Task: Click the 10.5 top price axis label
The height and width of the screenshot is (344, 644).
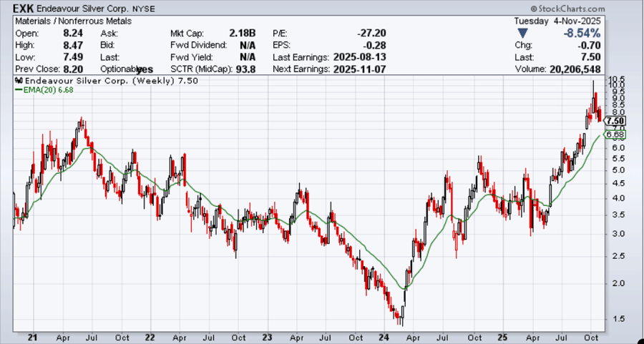Action: point(616,79)
